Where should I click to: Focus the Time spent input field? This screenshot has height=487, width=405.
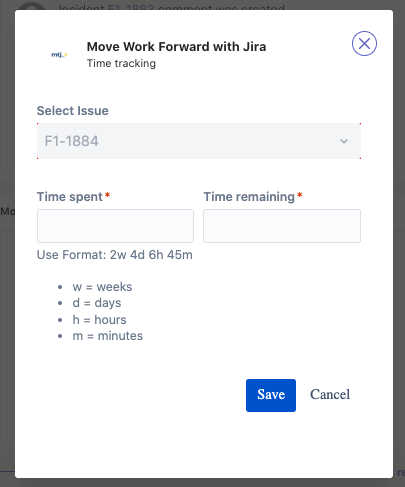point(115,226)
